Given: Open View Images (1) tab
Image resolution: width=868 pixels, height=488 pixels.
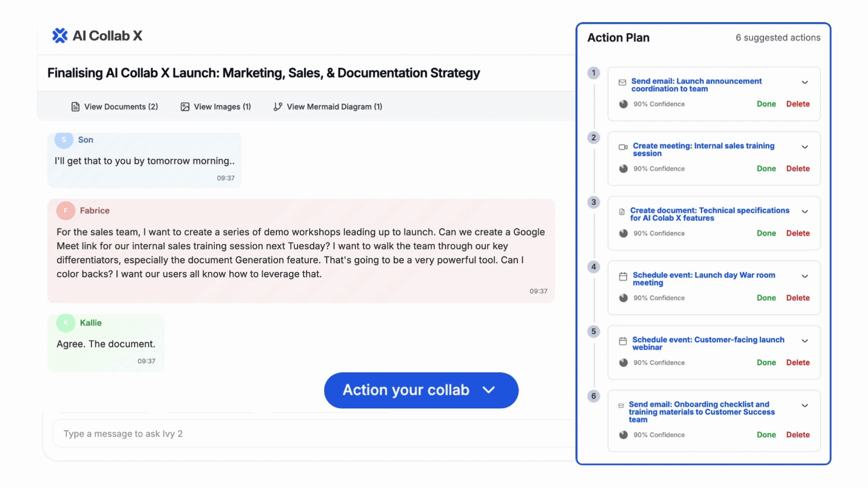Looking at the screenshot, I should [216, 107].
